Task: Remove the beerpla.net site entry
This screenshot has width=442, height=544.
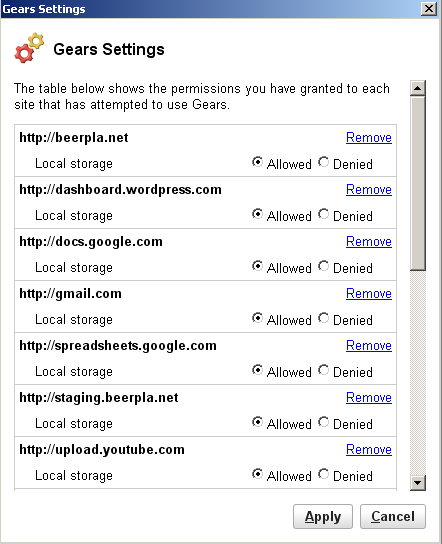Action: tap(369, 138)
